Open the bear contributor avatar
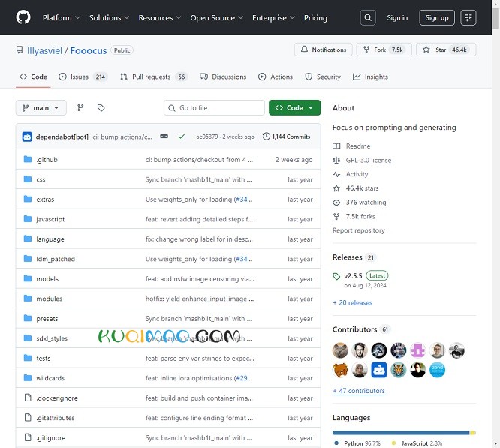The height and width of the screenshot is (448, 500). click(340, 370)
